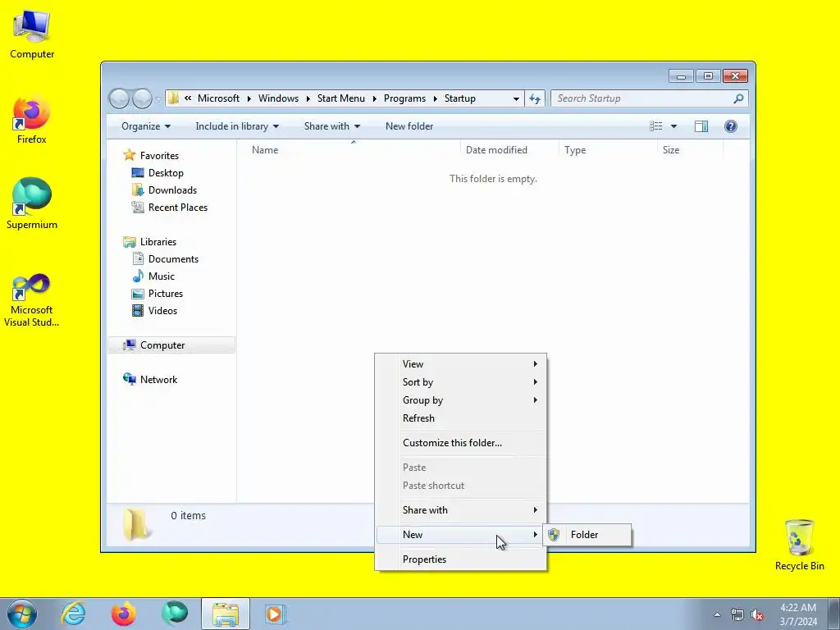This screenshot has height=630, width=840.
Task: Show hidden tray icons arrow
Action: tap(717, 614)
